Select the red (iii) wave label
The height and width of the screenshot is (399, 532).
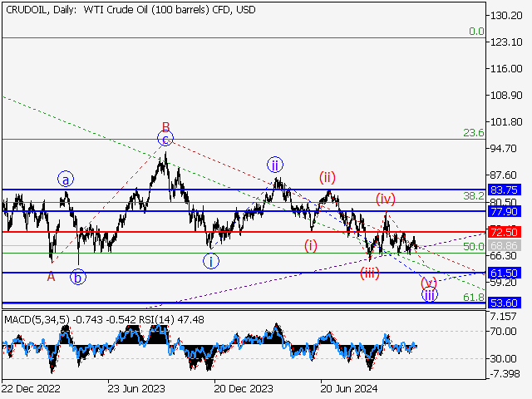coord(369,271)
